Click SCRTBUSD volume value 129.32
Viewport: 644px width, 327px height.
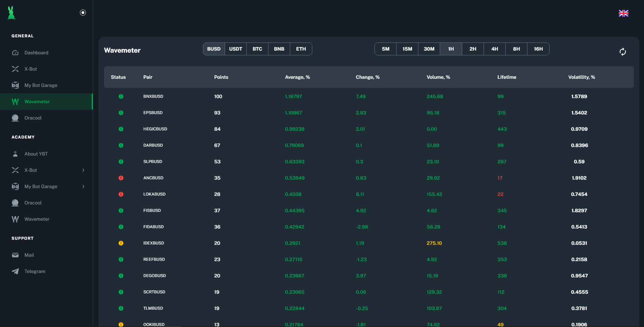coord(434,292)
